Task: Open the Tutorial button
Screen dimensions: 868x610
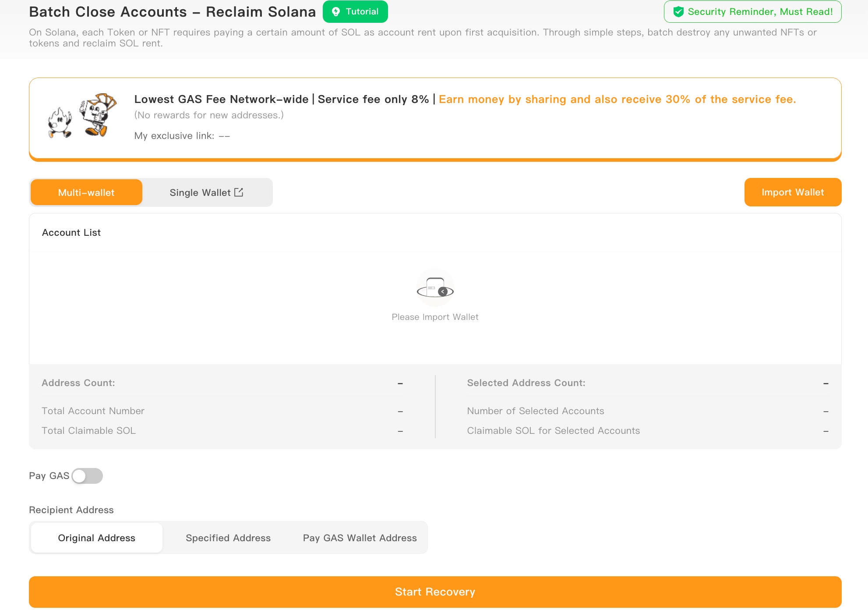Action: tap(355, 12)
